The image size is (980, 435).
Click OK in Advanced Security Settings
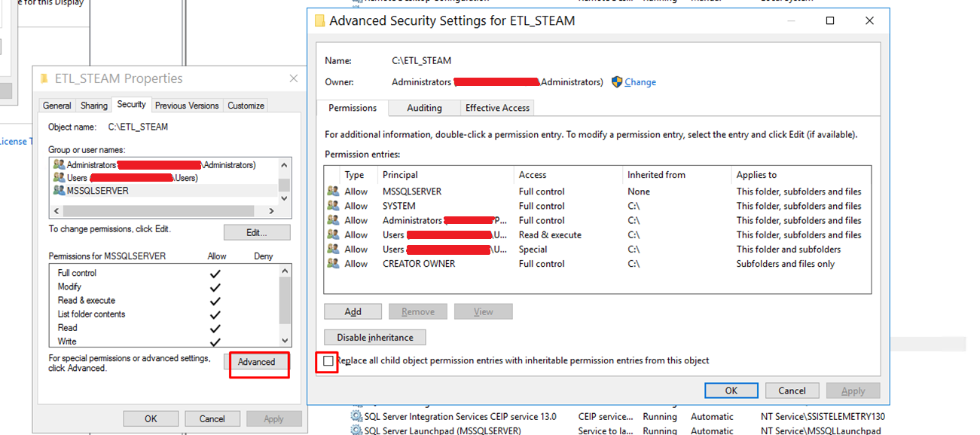tap(731, 391)
